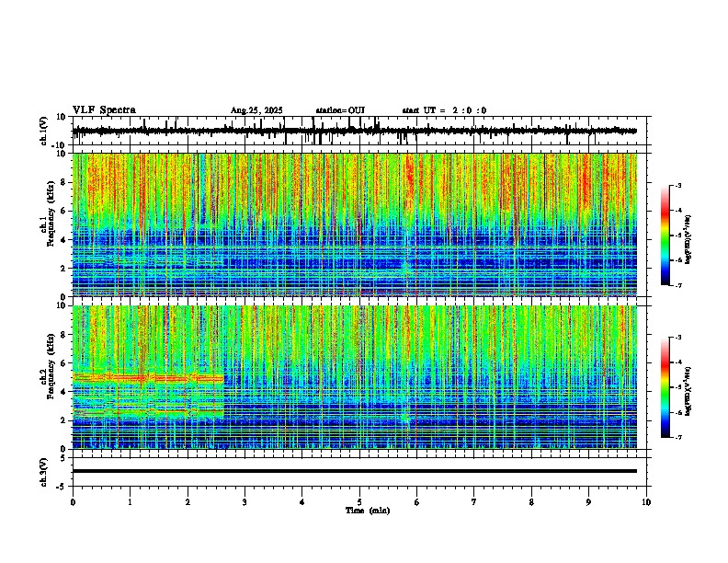
Task: Click the ch.1 frequency tick "4" kHz
Action: point(64,240)
